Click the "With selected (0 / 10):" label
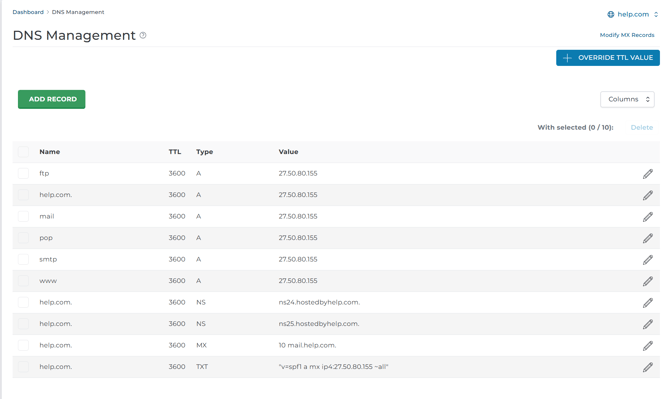The height and width of the screenshot is (399, 670). pyautogui.click(x=575, y=127)
